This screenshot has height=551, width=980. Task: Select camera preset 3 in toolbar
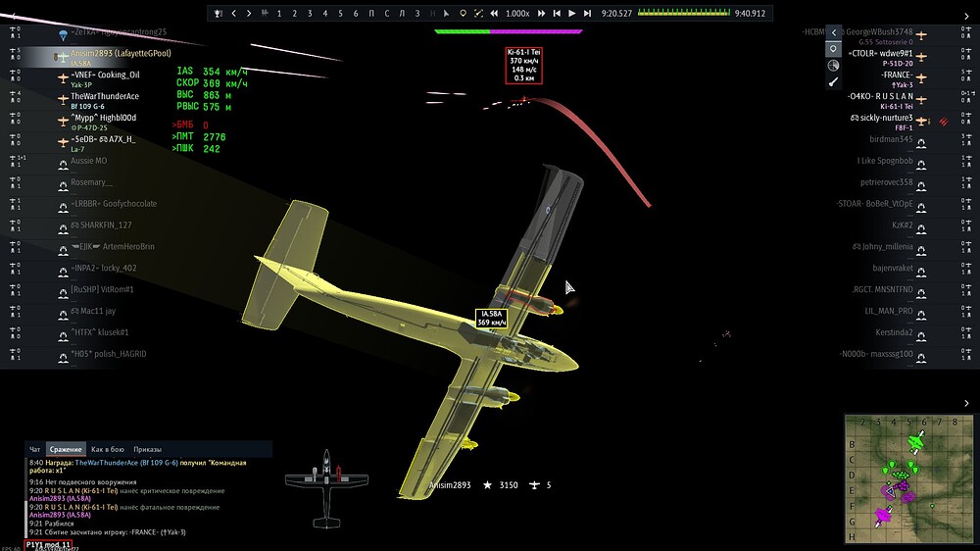[310, 13]
